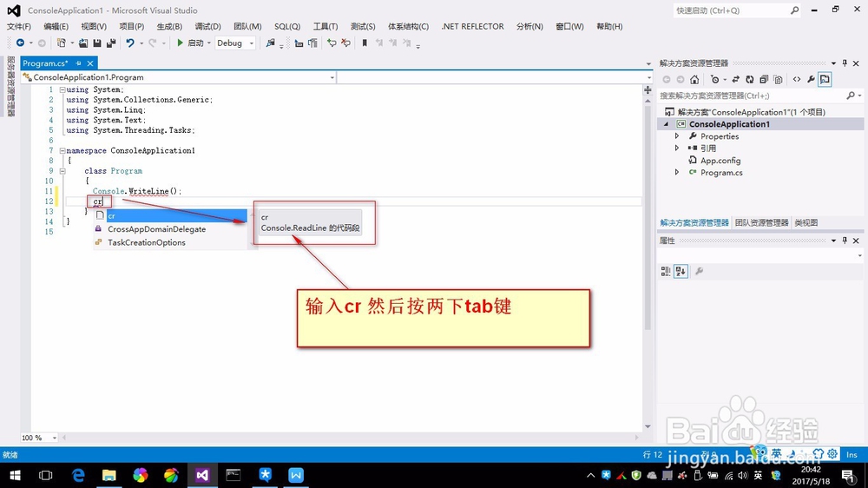
Task: Switch to the 类视图 tab
Action: click(x=806, y=222)
